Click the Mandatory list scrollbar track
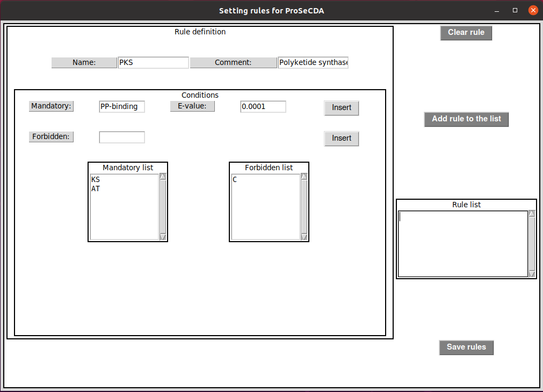 coord(163,207)
